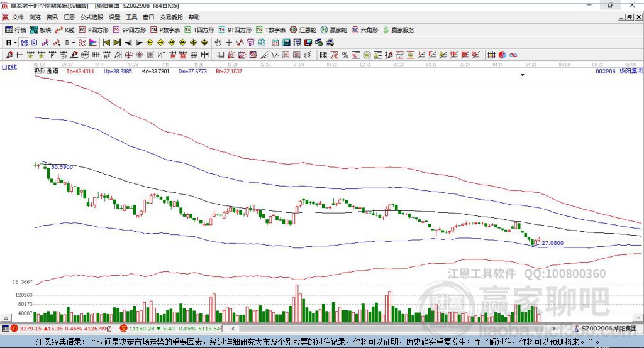Click the Tp=42.4314 value
Screen dimensions: 644x348
click(80, 71)
